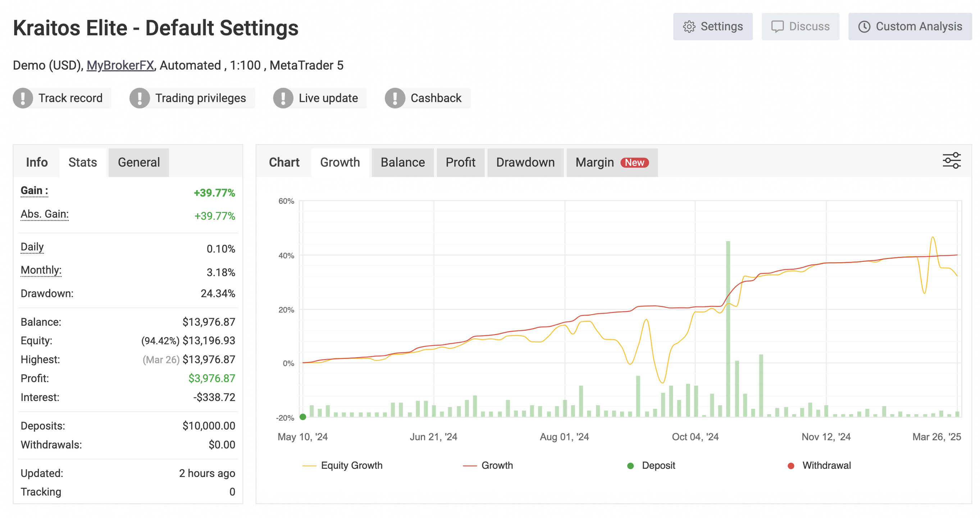Click the Discuss speech bubble icon
The image size is (980, 518).
(777, 27)
